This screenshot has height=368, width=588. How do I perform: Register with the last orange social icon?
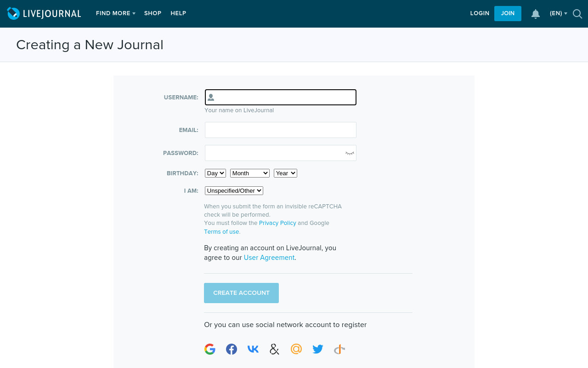(x=339, y=349)
